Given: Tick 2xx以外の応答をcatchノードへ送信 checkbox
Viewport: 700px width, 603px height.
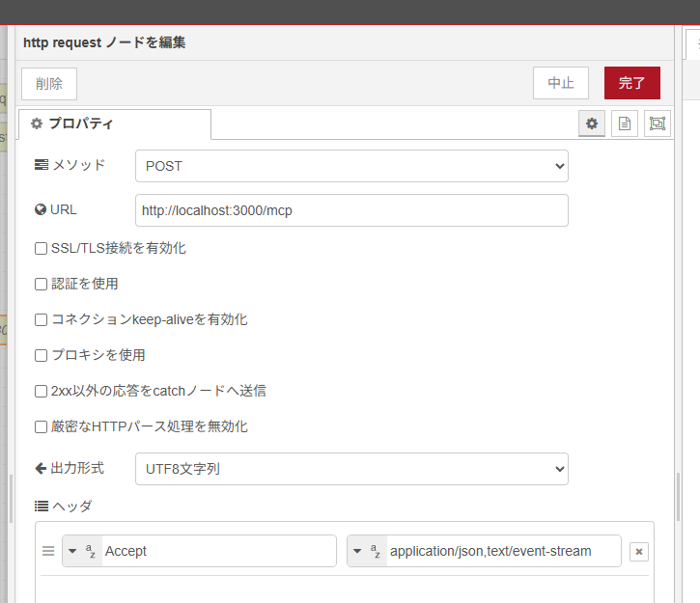Looking at the screenshot, I should pos(42,391).
